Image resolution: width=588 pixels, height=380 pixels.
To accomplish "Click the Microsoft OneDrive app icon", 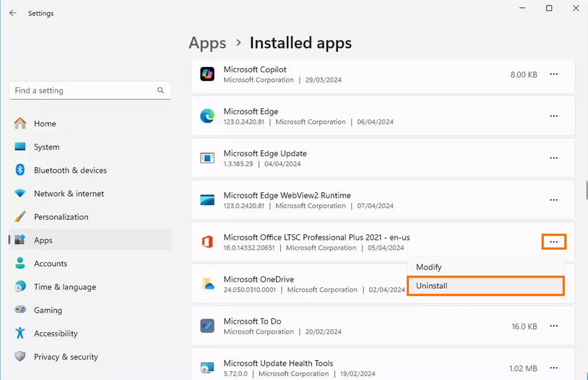I will [x=208, y=284].
